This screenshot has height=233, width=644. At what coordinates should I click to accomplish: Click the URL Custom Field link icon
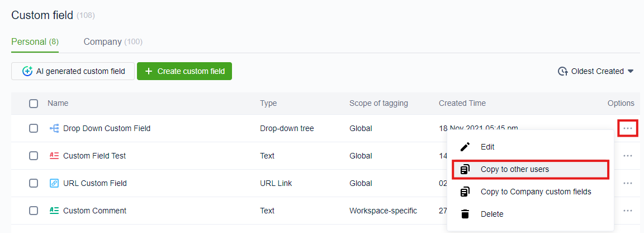click(x=54, y=183)
